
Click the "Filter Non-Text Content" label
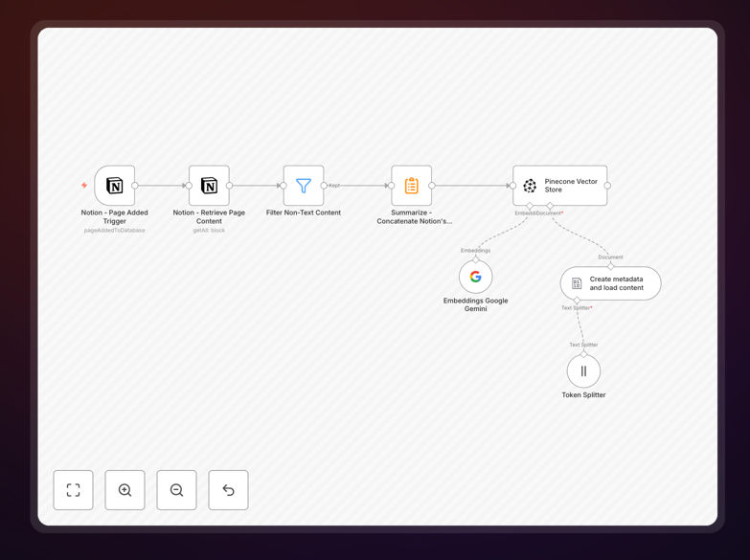tap(304, 213)
